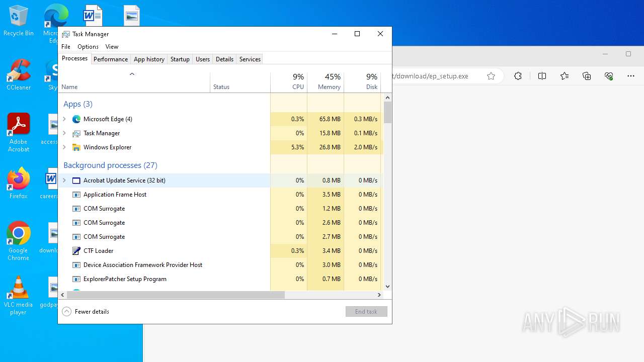Open the Options menu in Task Manager
The height and width of the screenshot is (362, 644).
point(88,47)
